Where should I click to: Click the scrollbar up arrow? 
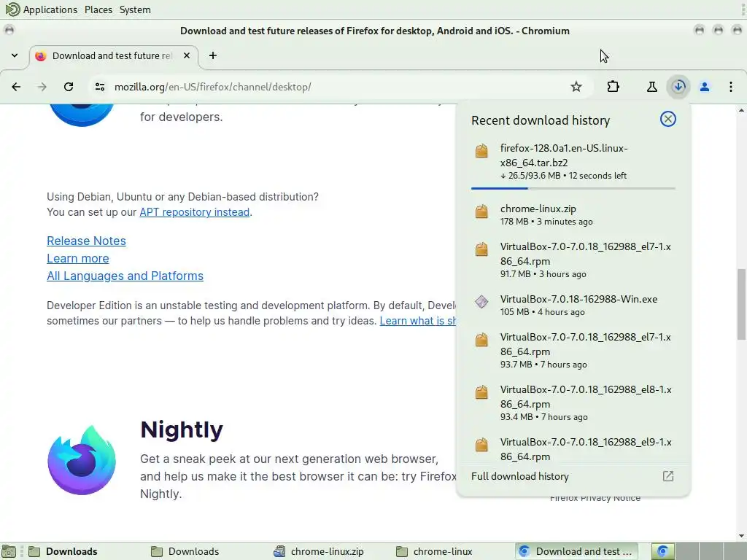(741, 111)
